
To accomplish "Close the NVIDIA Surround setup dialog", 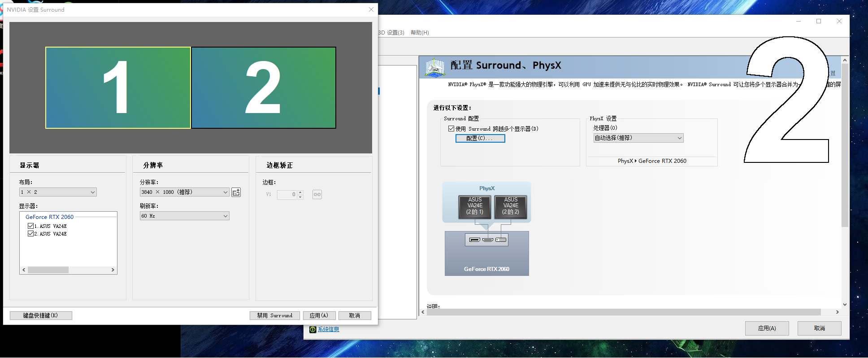I will point(371,9).
